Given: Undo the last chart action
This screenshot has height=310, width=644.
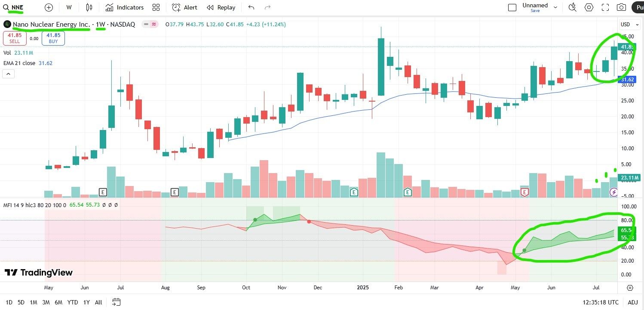Looking at the screenshot, I should [x=251, y=7].
